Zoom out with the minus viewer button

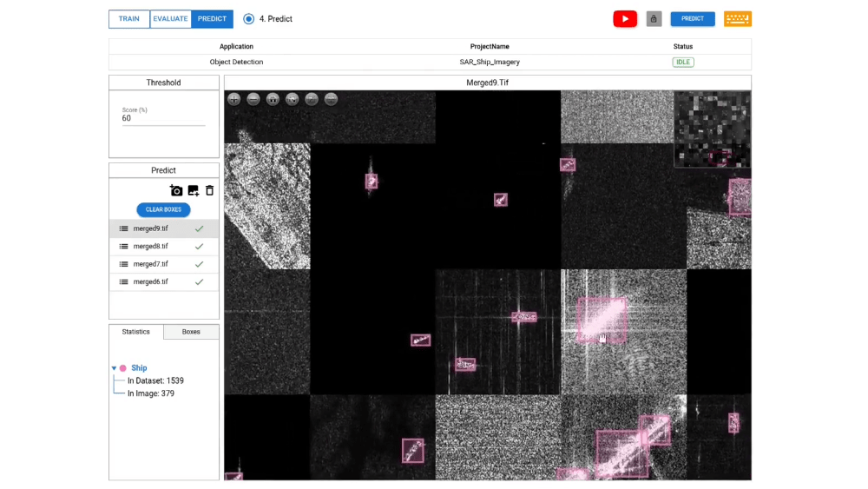click(x=253, y=99)
